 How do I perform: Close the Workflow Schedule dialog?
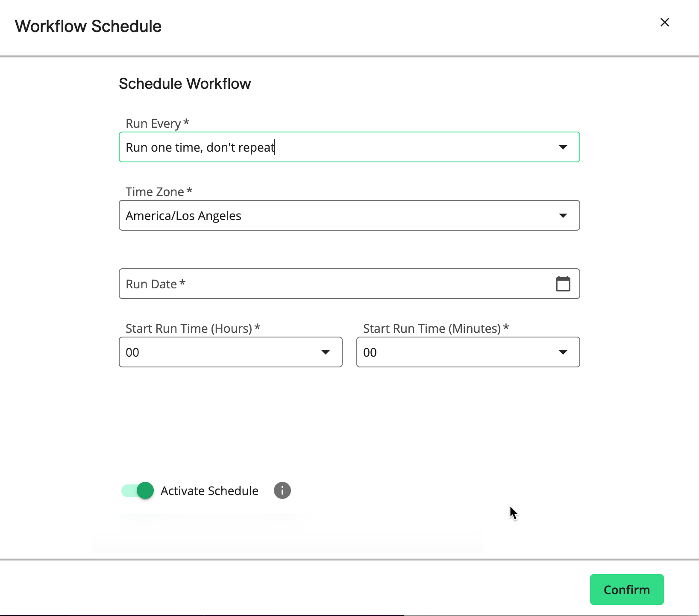665,22
